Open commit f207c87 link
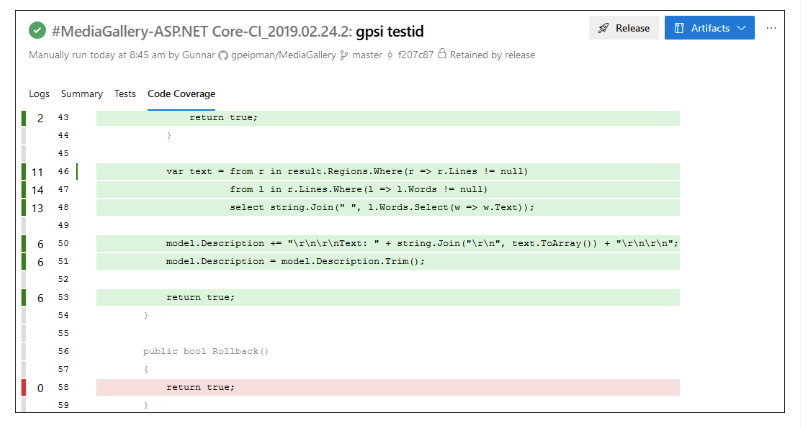 point(415,54)
